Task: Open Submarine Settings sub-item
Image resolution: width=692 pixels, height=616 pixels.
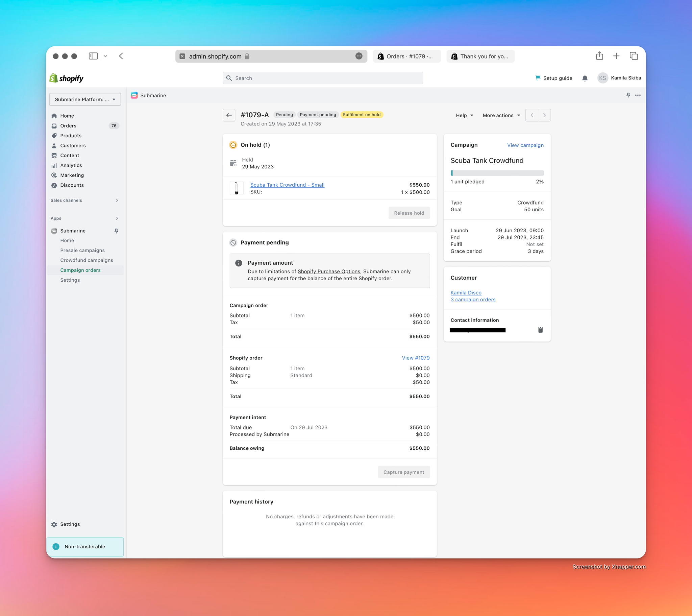Action: 70,280
